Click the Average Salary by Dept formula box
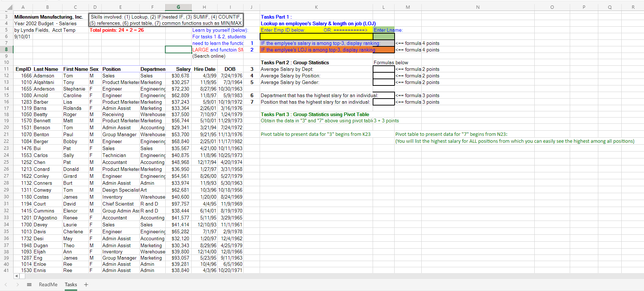The image size is (644, 291). pyautogui.click(x=384, y=69)
